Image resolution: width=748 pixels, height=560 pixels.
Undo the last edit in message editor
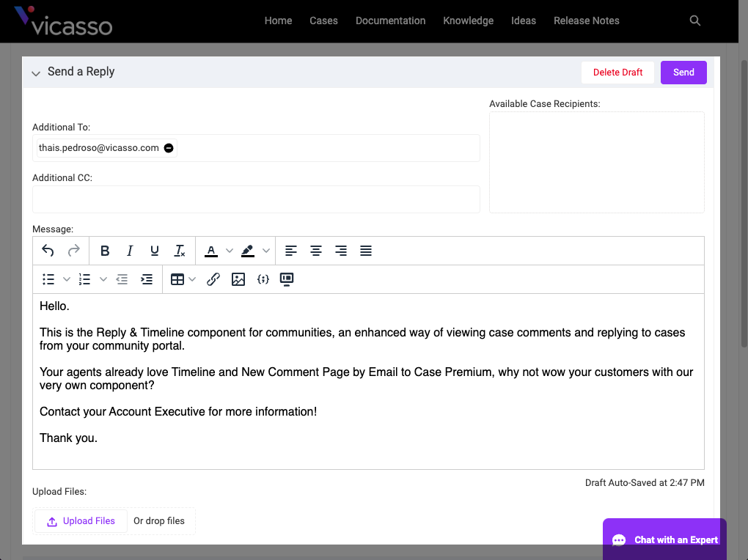(x=48, y=251)
